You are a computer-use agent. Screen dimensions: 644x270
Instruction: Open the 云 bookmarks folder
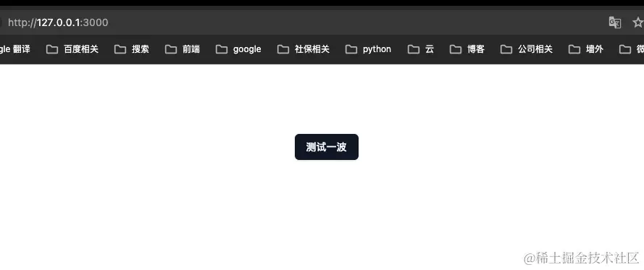[x=421, y=49]
